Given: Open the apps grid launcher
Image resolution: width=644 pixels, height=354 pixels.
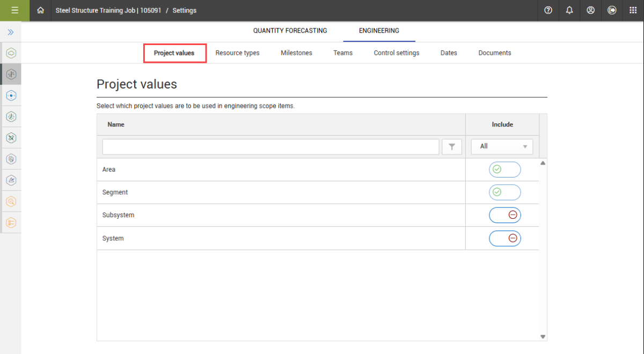Looking at the screenshot, I should coord(633,10).
